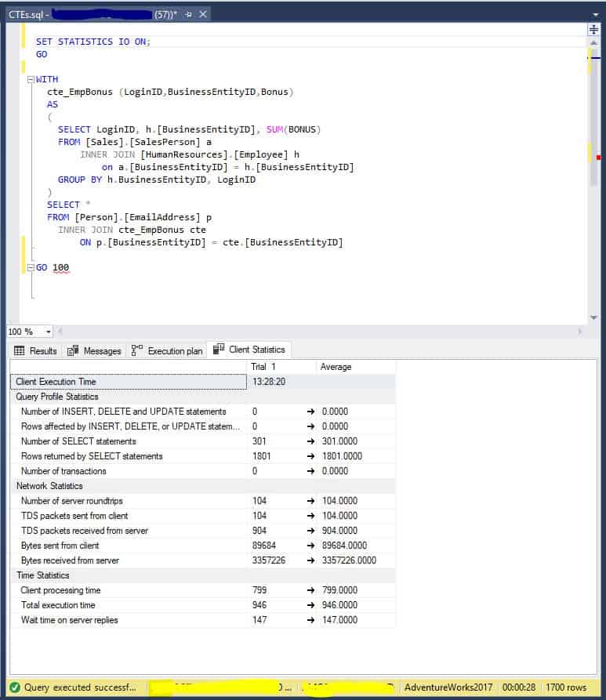Close the CTEs.sql tab

point(203,14)
